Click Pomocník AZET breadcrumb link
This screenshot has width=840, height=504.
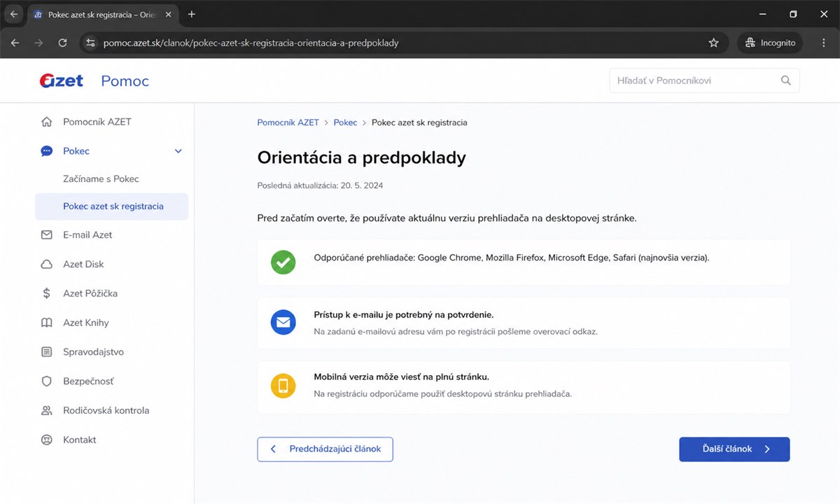pos(288,122)
